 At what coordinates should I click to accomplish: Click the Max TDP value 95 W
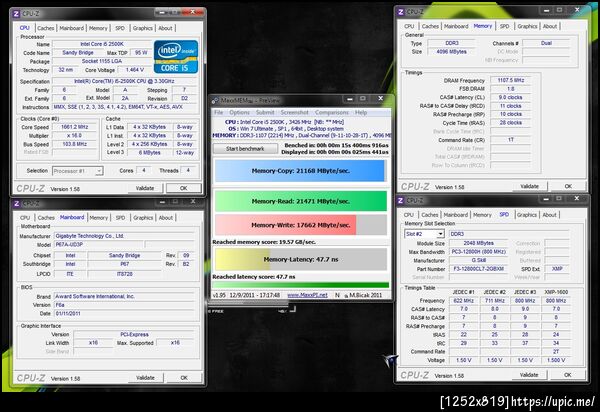[x=141, y=53]
